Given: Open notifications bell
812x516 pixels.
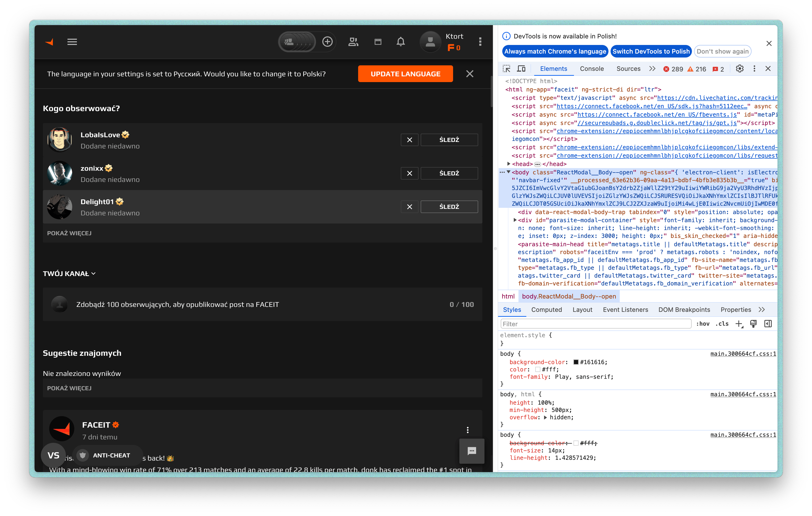Looking at the screenshot, I should 401,42.
